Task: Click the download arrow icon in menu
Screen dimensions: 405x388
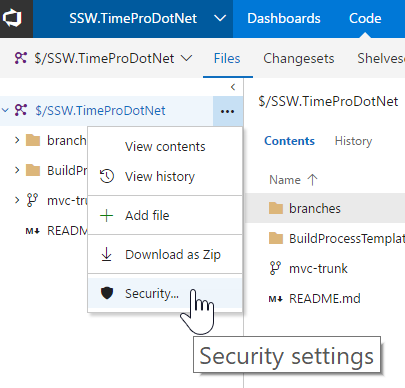Action: 107,254
